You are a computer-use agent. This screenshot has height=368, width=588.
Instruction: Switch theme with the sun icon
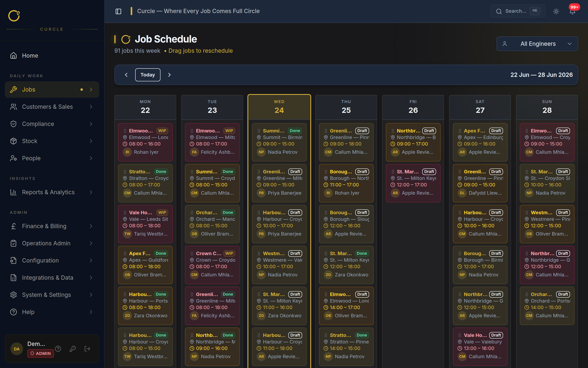(556, 11)
